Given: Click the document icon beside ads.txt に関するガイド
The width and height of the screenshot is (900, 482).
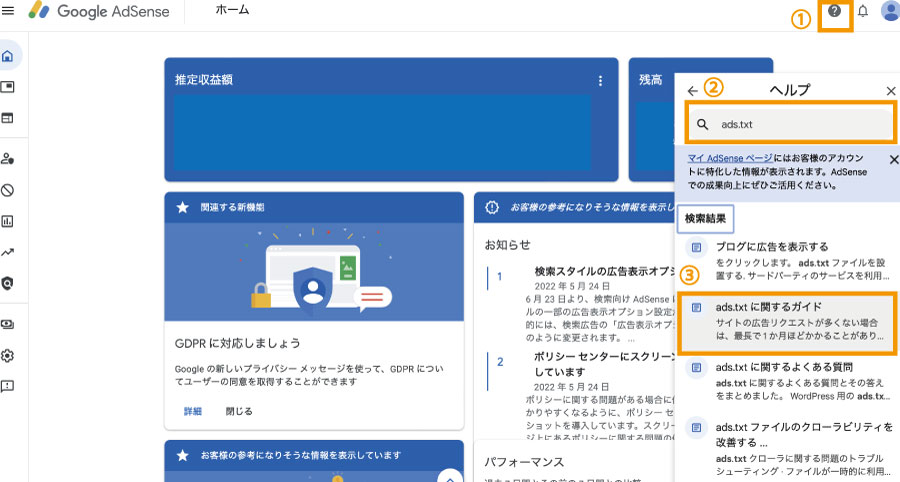Looking at the screenshot, I should click(x=696, y=308).
